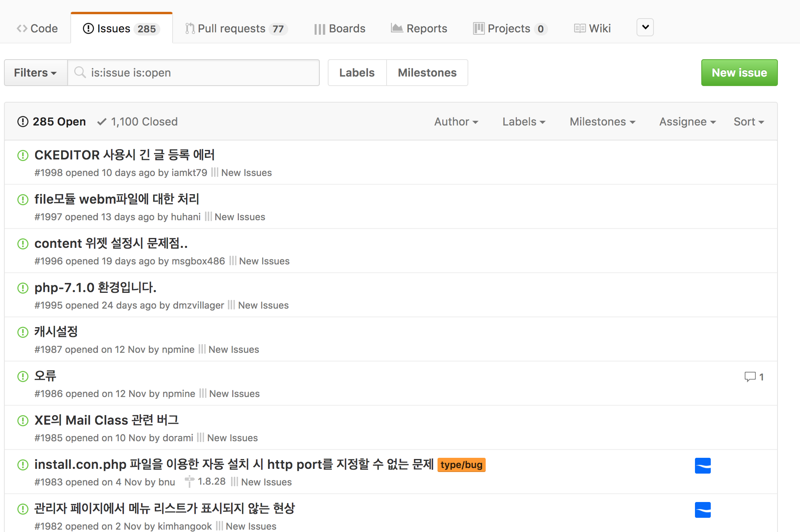The height and width of the screenshot is (532, 800).
Task: Click open-issue icon beside php-7.1.0 issue
Action: (x=23, y=288)
